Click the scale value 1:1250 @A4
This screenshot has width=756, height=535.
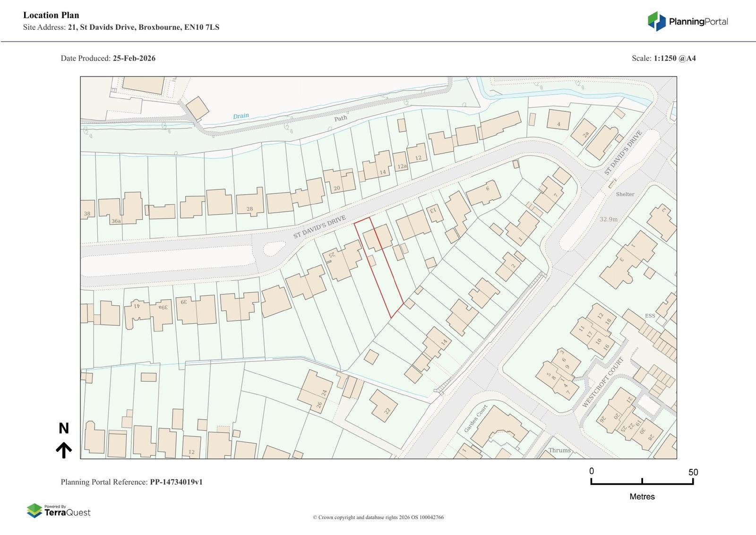(674, 59)
